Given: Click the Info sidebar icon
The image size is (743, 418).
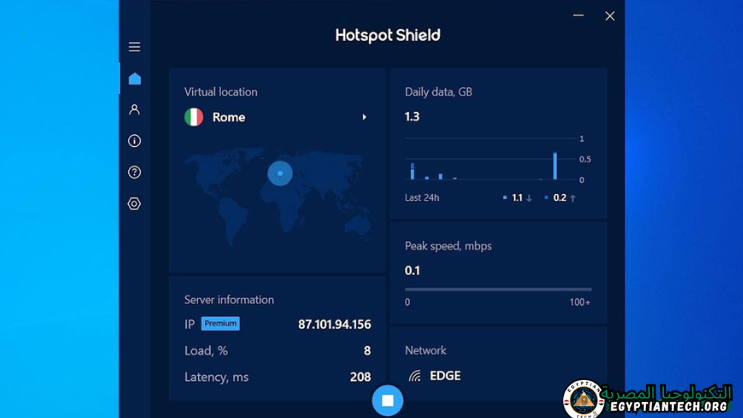Looking at the screenshot, I should click(x=134, y=141).
